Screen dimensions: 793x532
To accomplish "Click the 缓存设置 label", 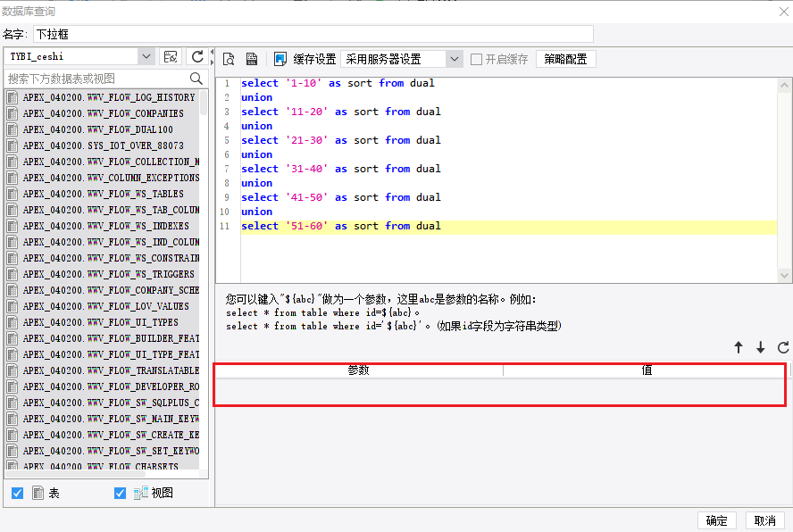I will (x=314, y=59).
